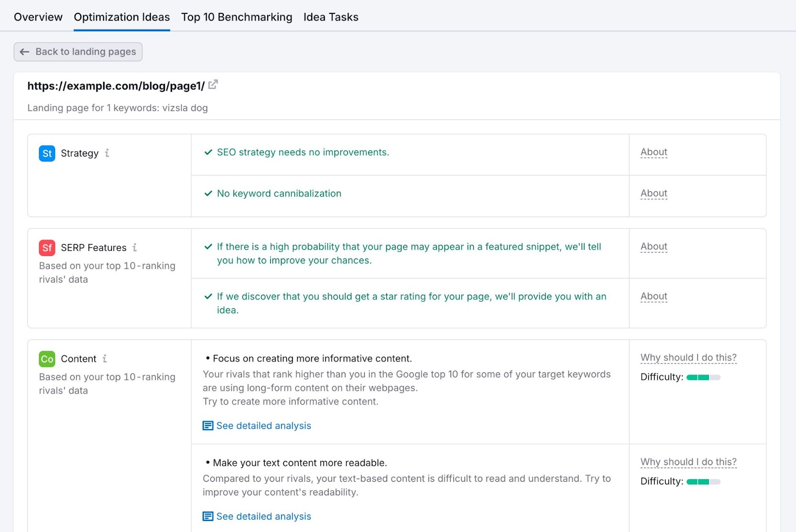Click 'Why should I do this?' for informative content

pos(688,357)
